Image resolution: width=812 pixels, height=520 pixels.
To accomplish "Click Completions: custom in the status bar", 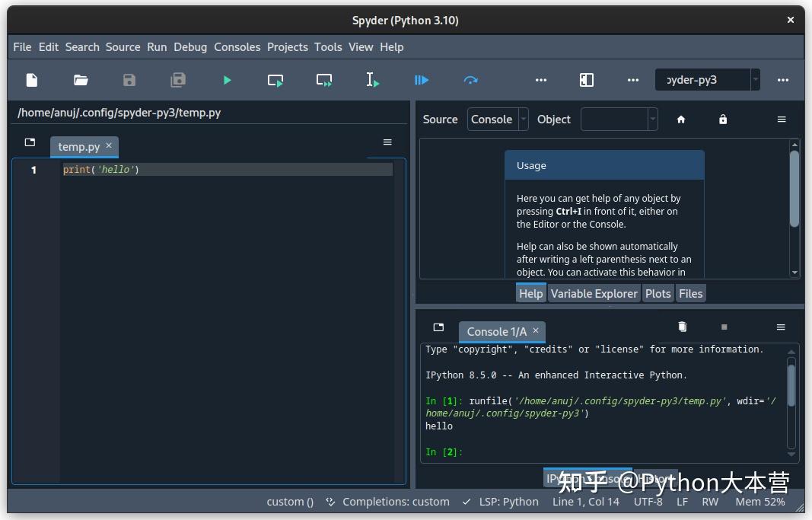I will 398,502.
